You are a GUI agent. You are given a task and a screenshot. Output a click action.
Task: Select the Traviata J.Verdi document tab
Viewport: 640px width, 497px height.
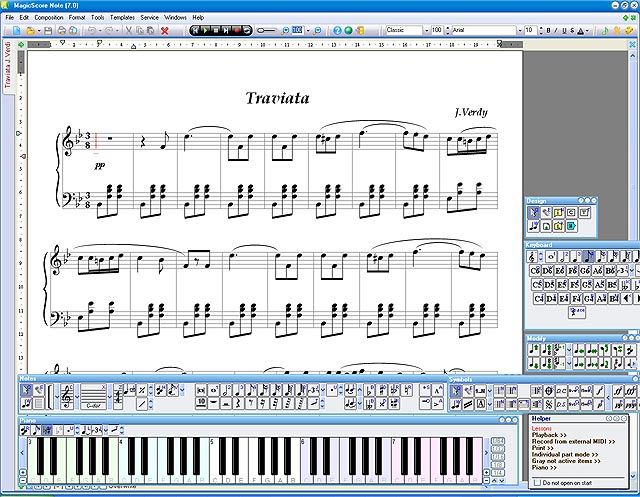(x=8, y=66)
